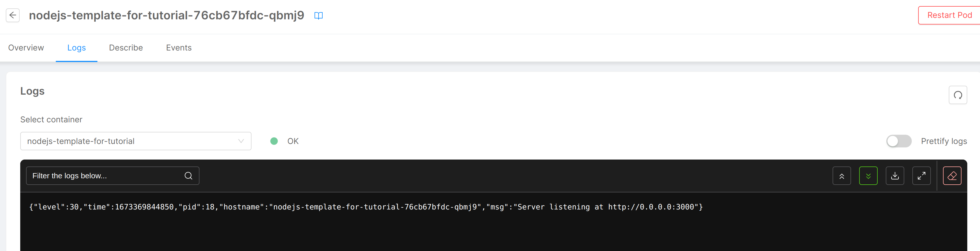Select the Logs tab
Viewport: 980px width, 251px height.
click(77, 48)
